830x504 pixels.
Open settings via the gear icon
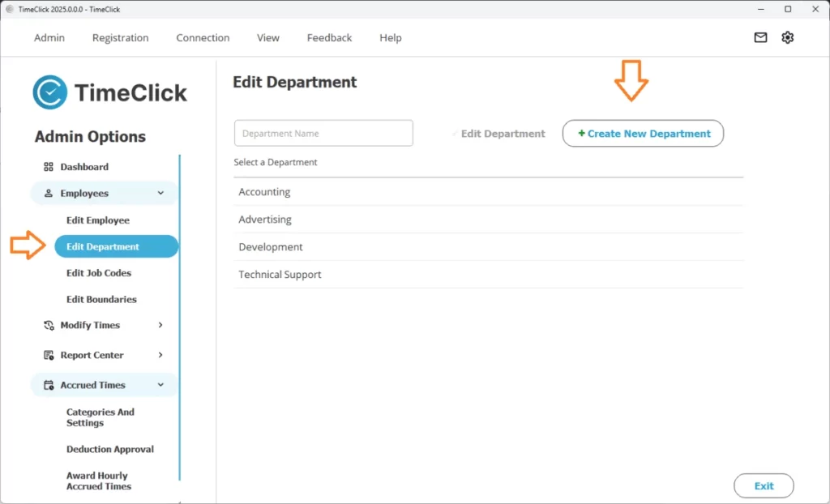tap(787, 37)
